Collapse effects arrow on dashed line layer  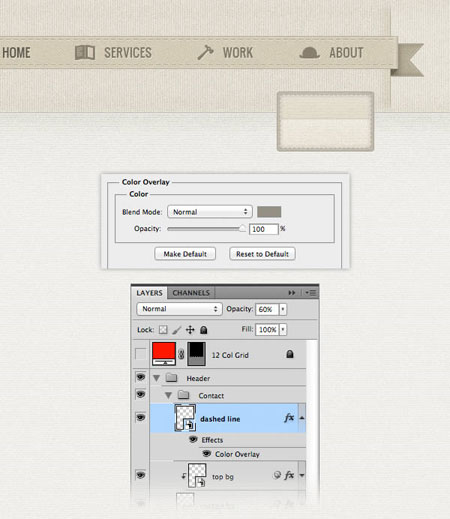click(x=302, y=418)
